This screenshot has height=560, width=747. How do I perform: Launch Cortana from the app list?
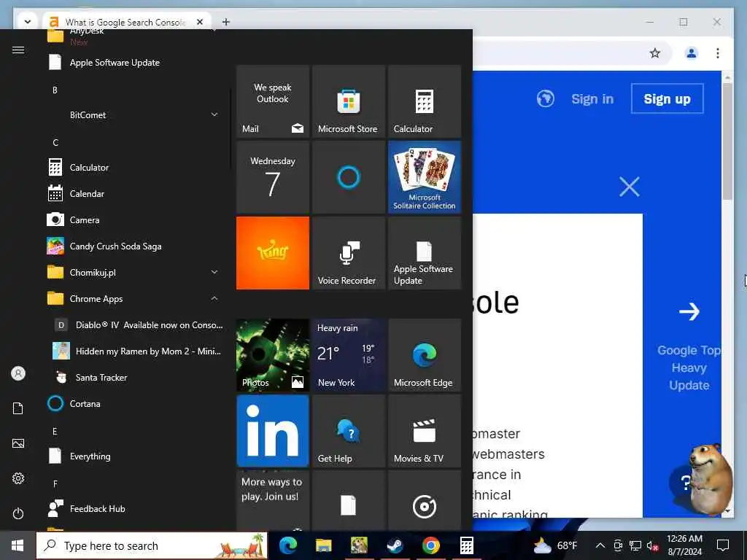coord(135,403)
